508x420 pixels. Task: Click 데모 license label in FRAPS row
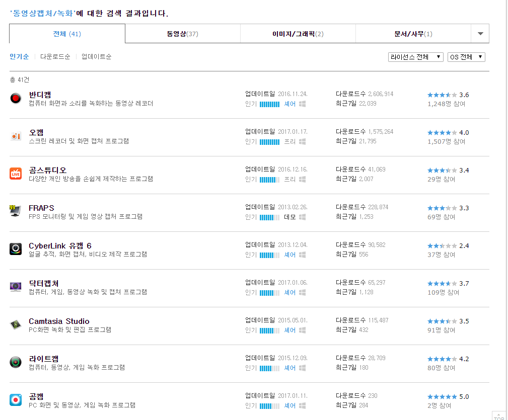(x=289, y=217)
